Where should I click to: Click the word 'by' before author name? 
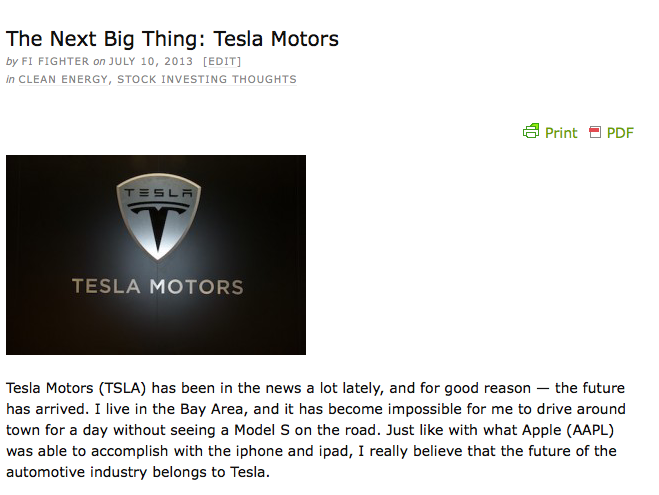click(x=12, y=62)
